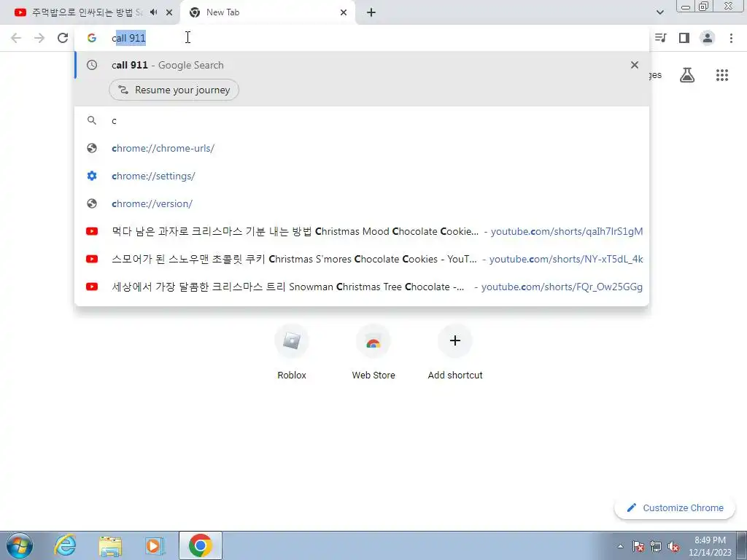This screenshot has width=747, height=560.
Task: Close the YouTube tab
Action: pos(169,12)
